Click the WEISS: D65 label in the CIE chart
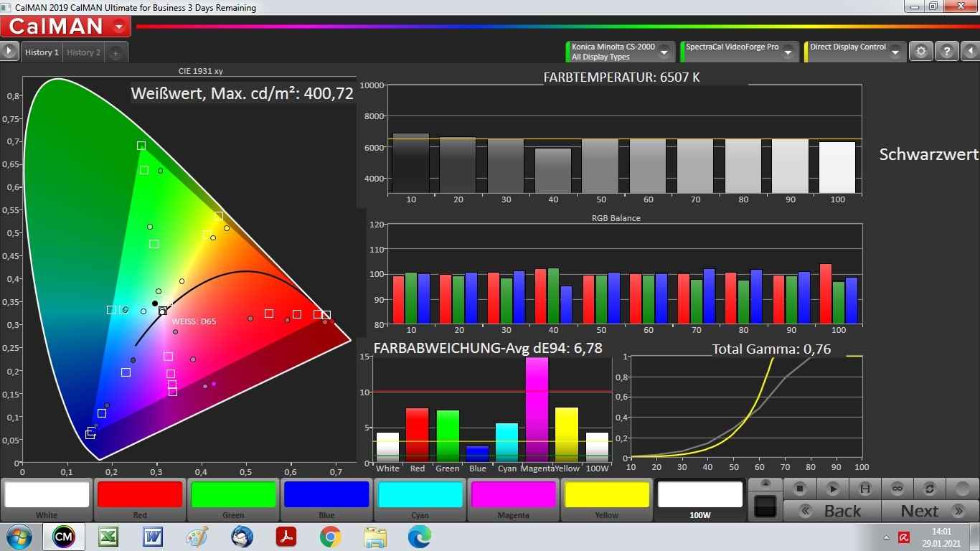Image resolution: width=980 pixels, height=551 pixels. (x=194, y=321)
